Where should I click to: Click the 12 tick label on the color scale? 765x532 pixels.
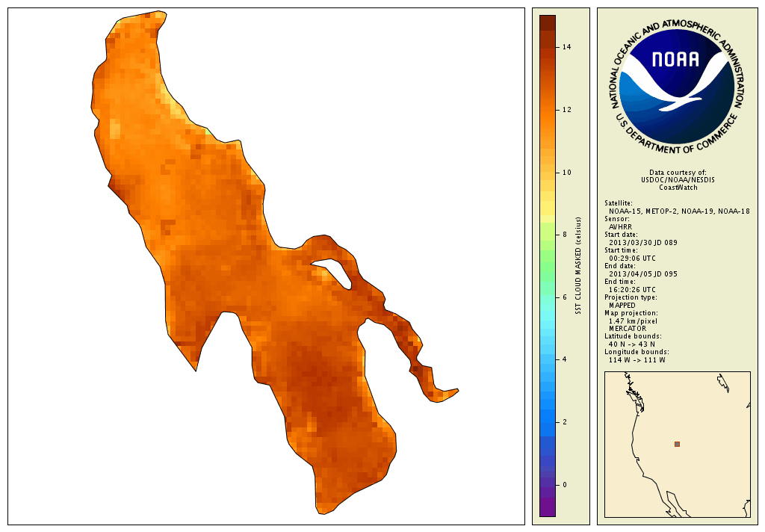pyautogui.click(x=566, y=109)
